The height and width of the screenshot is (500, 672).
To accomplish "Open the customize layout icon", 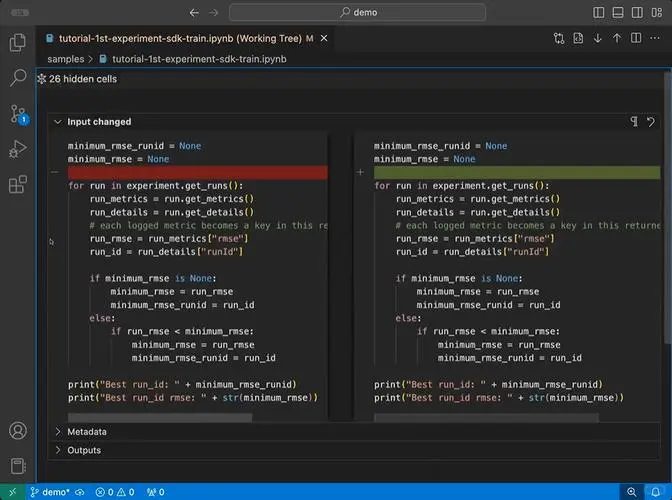I will [657, 12].
